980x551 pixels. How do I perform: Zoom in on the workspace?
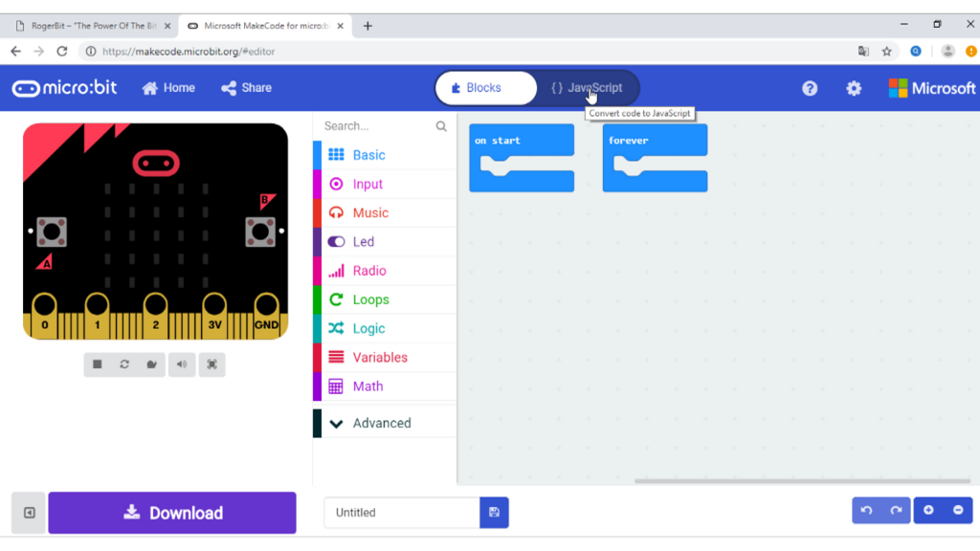click(928, 511)
